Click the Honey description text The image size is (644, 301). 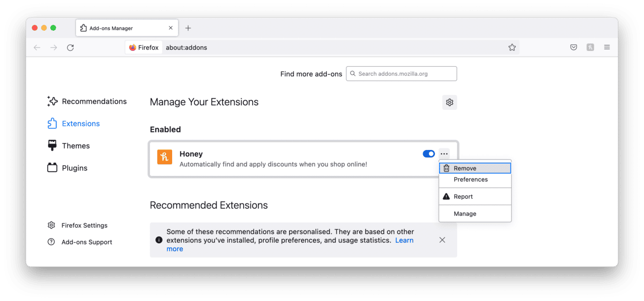click(x=273, y=164)
